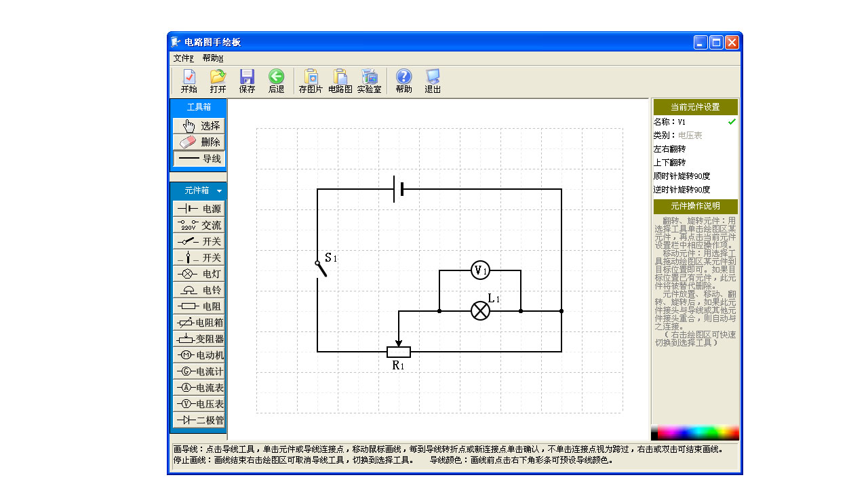The image size is (868, 488).
Task: Click the 电路图 circuit diagram icon
Action: pyautogui.click(x=340, y=81)
